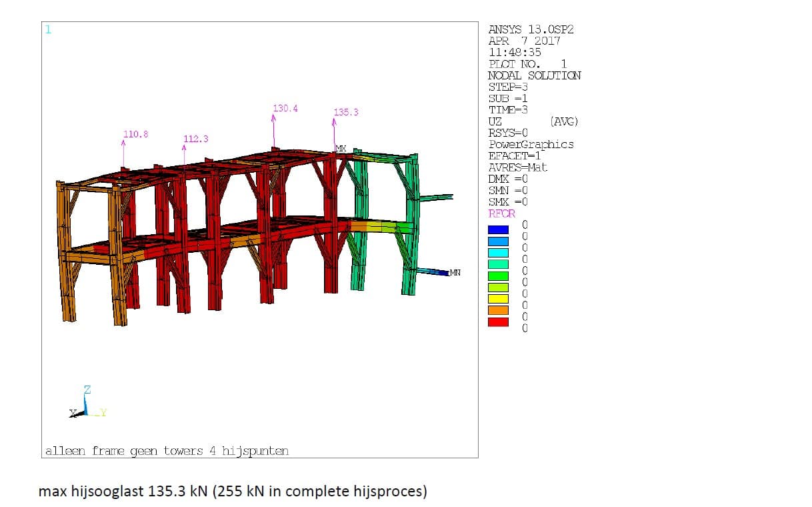Click the plot title 'alleen frame geen towers 4 hijspunten'
Viewport: 812px width, 507px height.
(x=167, y=451)
